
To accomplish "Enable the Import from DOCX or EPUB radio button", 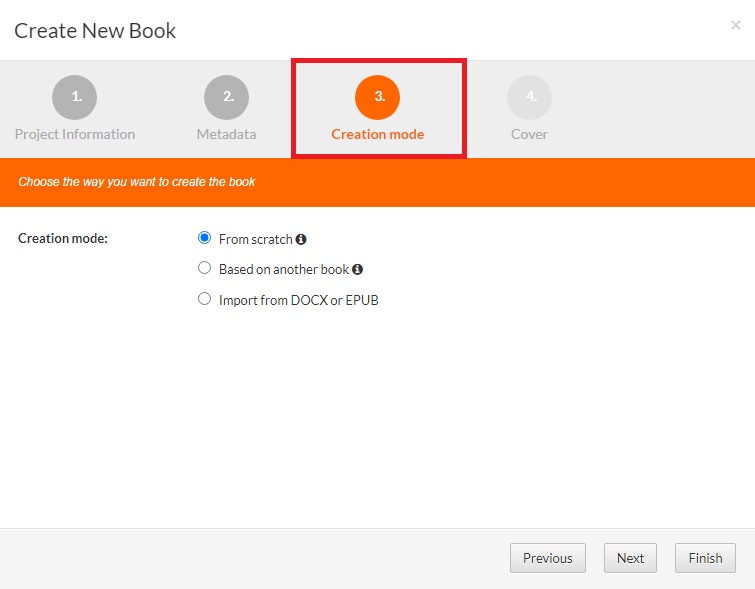I will point(205,298).
